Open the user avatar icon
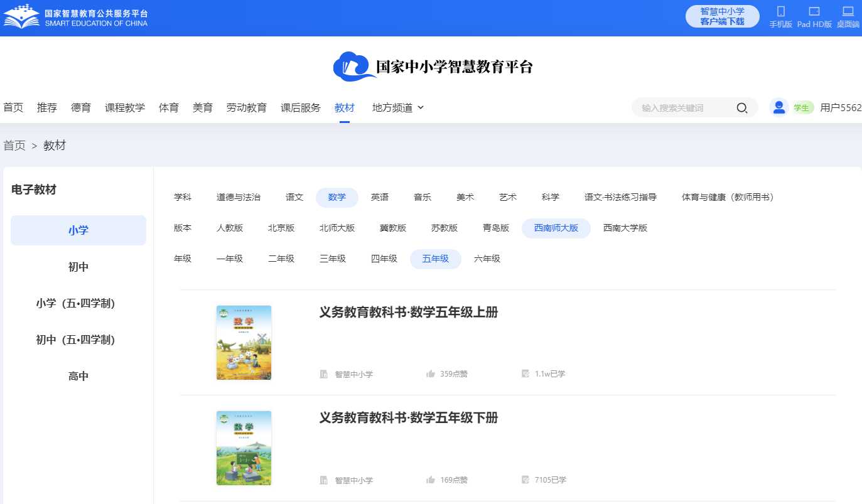Viewport: 862px width, 504px height. 779,107
